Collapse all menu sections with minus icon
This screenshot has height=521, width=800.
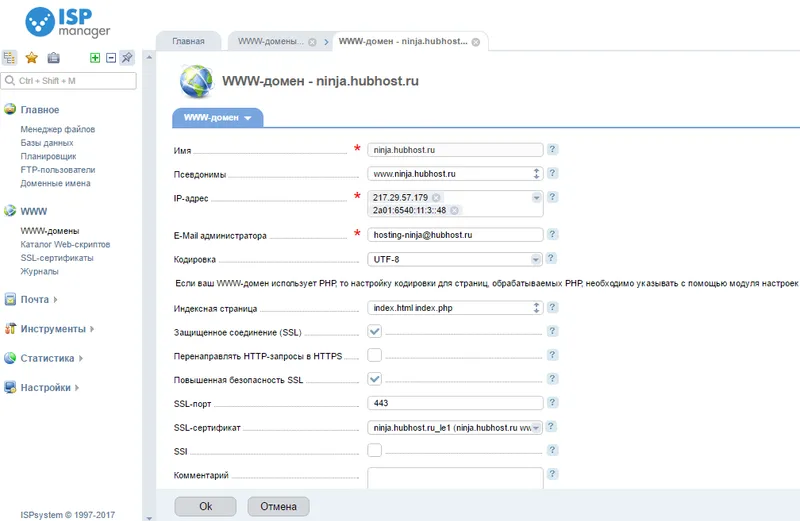pos(111,58)
